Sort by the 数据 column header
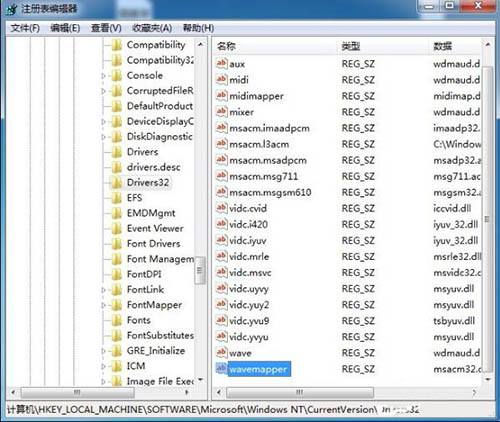This screenshot has height=422, width=500. [x=455, y=46]
